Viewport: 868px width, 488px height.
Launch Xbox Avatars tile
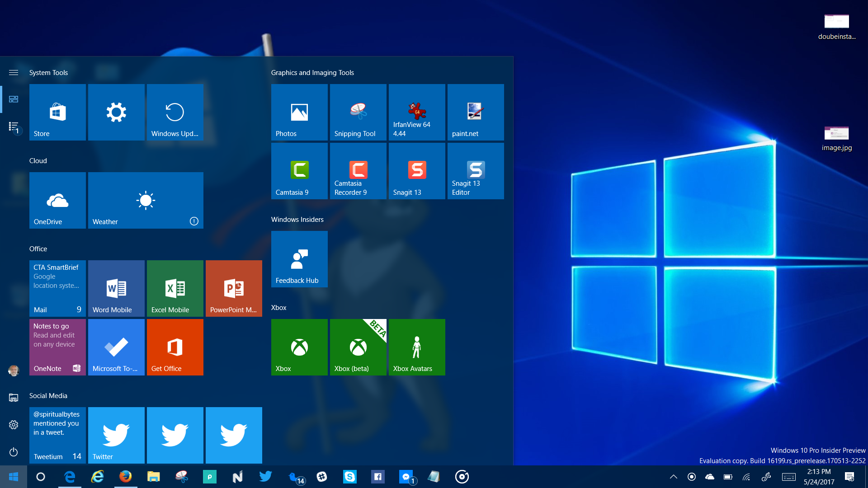[x=417, y=347]
